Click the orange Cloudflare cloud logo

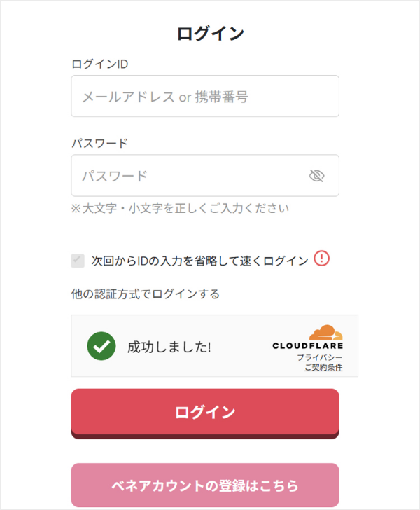tap(325, 332)
